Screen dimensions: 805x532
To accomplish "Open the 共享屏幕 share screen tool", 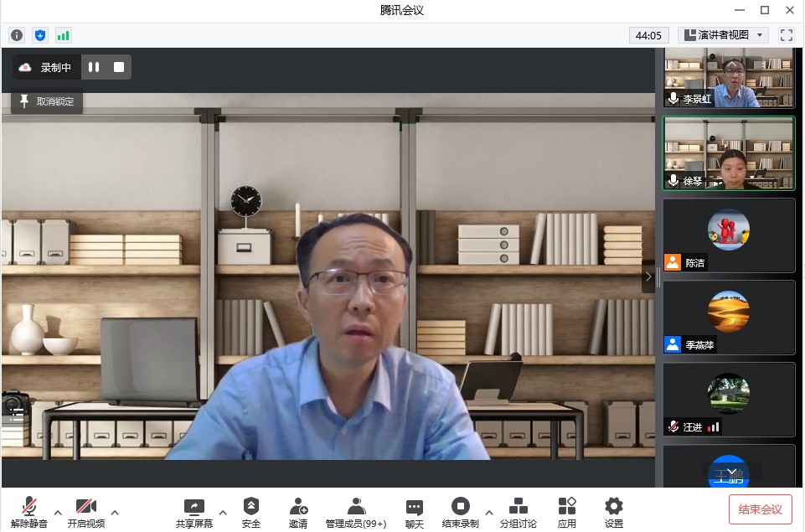I will pyautogui.click(x=194, y=511).
